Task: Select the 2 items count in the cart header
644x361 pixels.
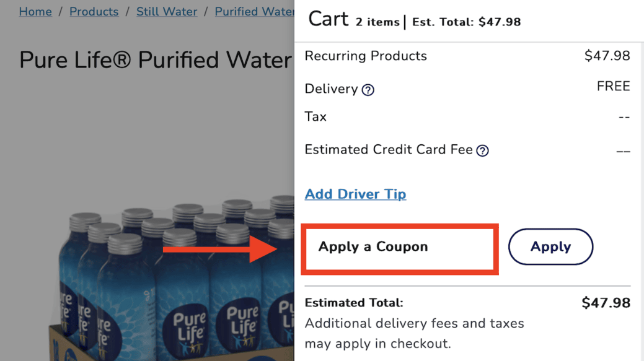Action: [x=377, y=22]
